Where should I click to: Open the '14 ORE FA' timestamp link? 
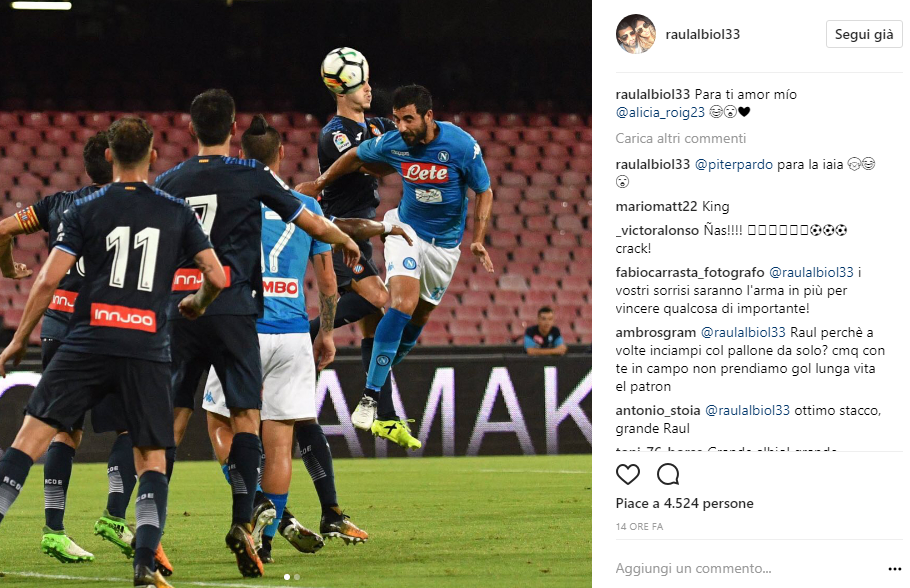coord(639,526)
